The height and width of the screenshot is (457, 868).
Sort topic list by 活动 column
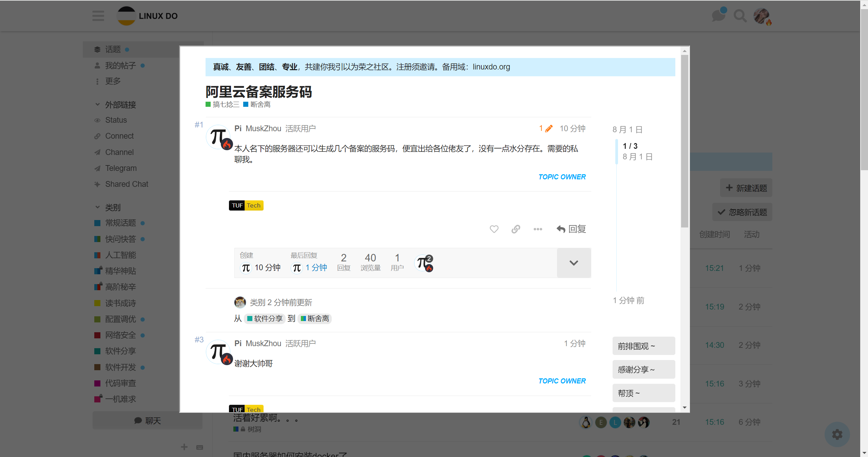click(751, 234)
